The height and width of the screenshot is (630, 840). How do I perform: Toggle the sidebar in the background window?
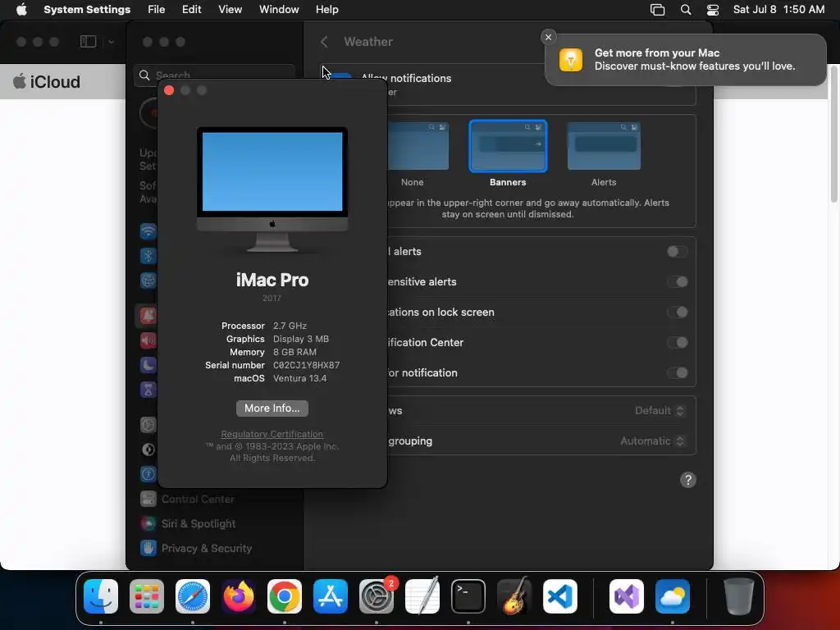pos(89,41)
